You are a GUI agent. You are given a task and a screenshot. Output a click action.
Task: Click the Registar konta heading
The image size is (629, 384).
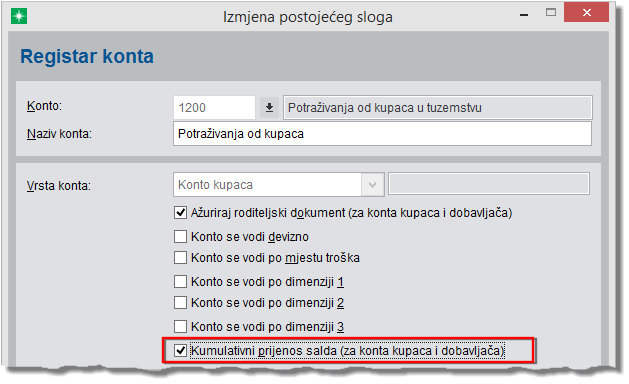87,56
